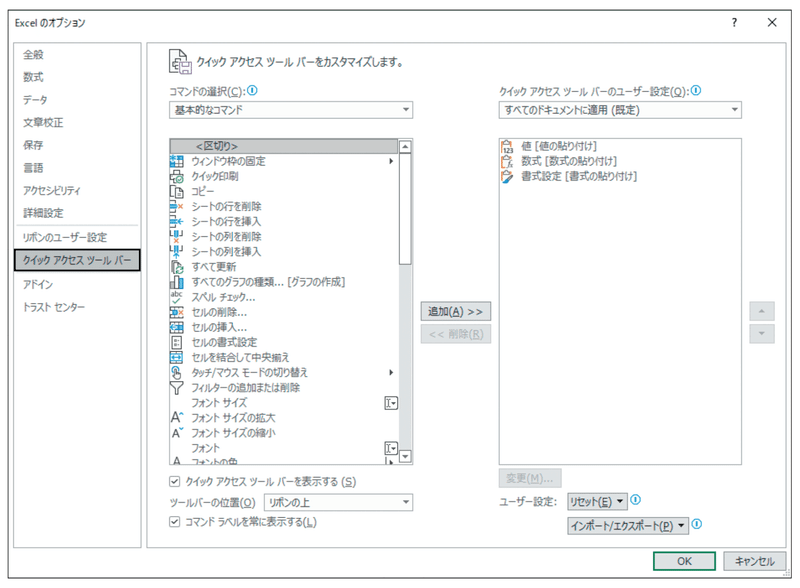Toggle クイック アクセス ツール バーを表示する checkbox
The width and height of the screenshot is (800, 588).
tap(174, 481)
